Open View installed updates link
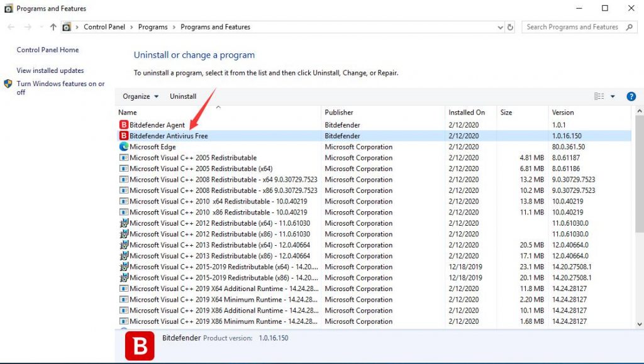This screenshot has width=644, height=364. coord(50,70)
